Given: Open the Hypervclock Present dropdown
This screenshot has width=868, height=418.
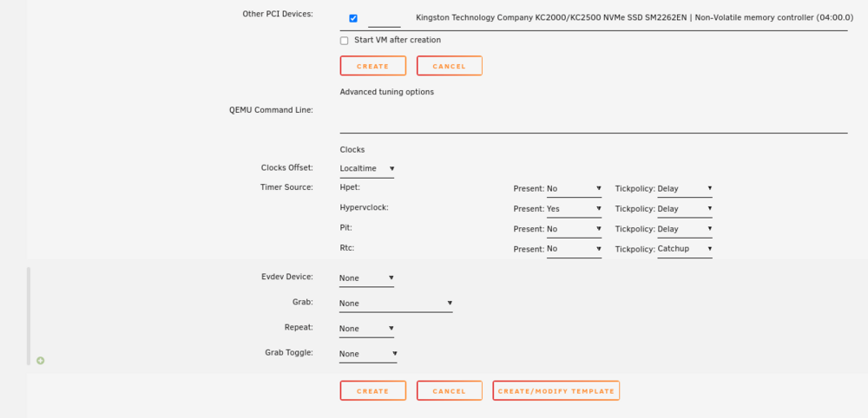Looking at the screenshot, I should [574, 209].
